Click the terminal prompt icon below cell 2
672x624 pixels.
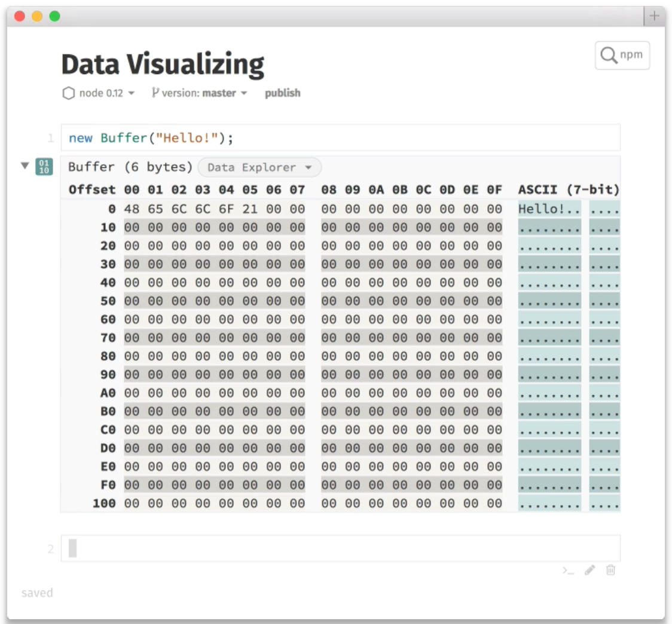[569, 570]
